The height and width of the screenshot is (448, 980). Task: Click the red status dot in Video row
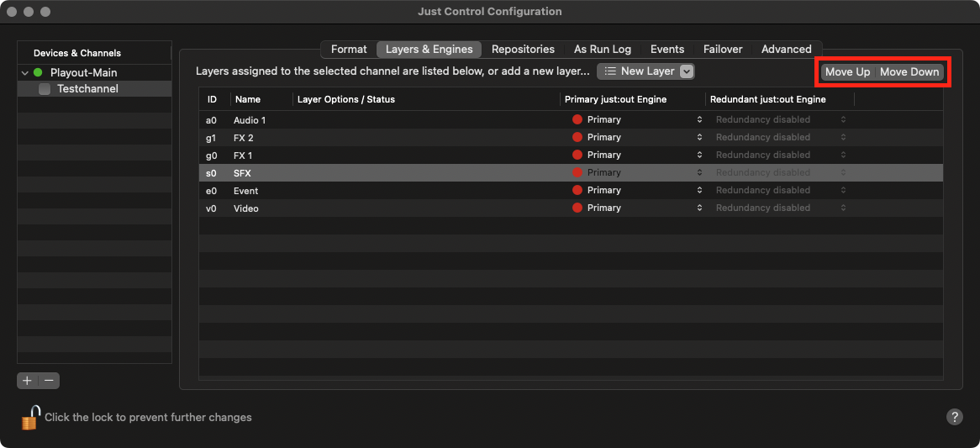[577, 208]
